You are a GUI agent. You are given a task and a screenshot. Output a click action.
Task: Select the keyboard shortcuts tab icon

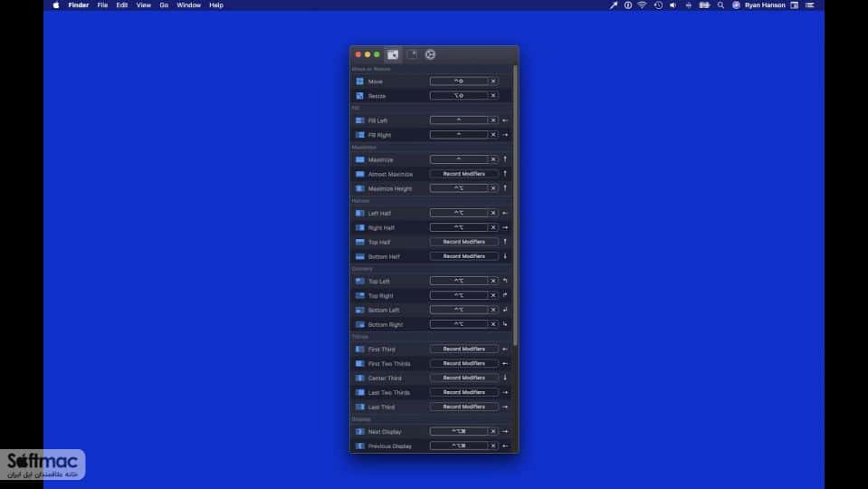[393, 54]
